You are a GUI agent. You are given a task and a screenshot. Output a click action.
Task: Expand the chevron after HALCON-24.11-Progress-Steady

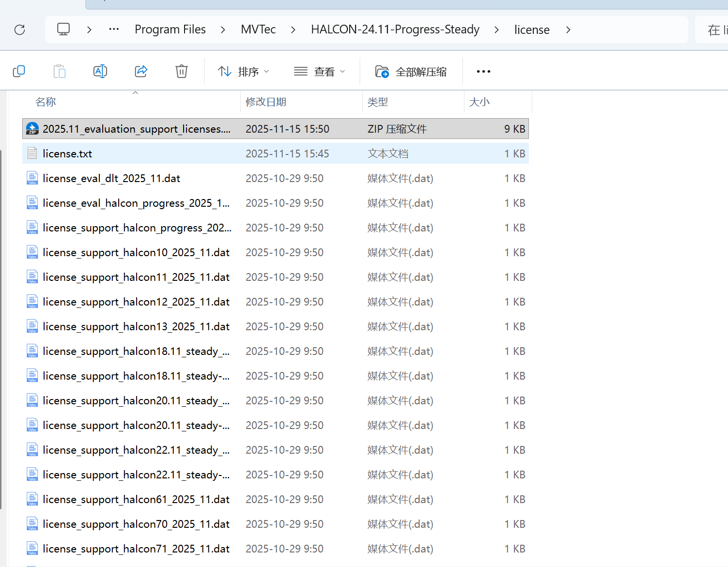496,30
